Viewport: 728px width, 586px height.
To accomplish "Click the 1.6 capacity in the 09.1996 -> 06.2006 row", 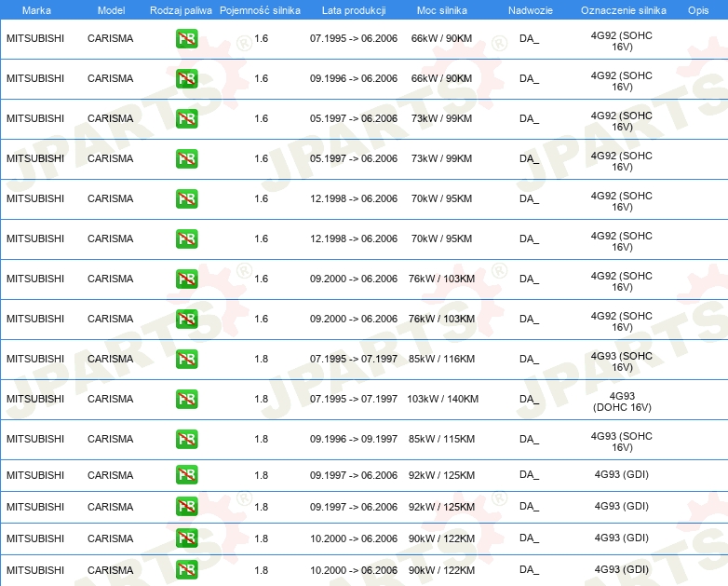I will tap(261, 78).
